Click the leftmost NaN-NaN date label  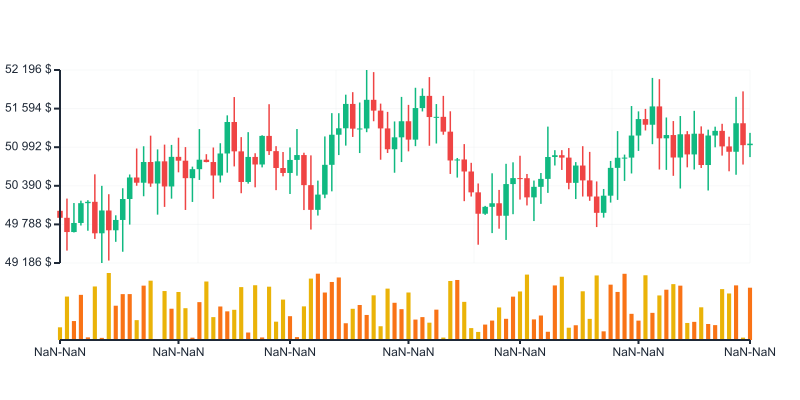[x=60, y=352]
